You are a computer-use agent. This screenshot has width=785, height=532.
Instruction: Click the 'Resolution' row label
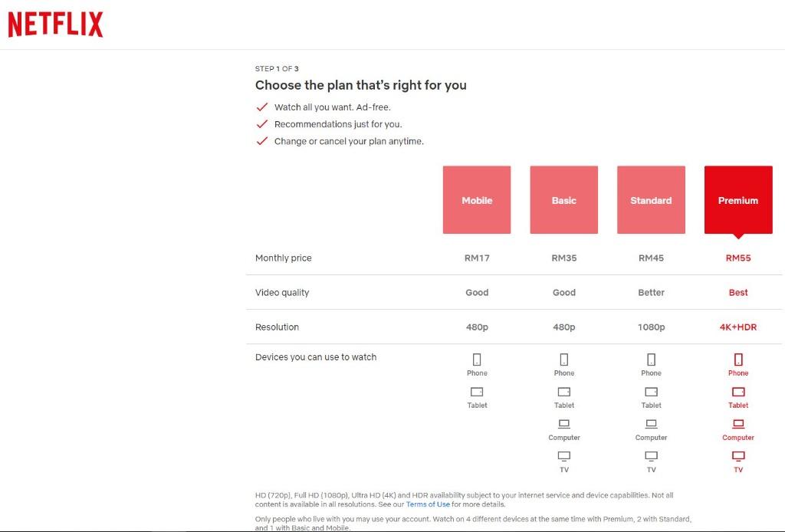point(277,327)
